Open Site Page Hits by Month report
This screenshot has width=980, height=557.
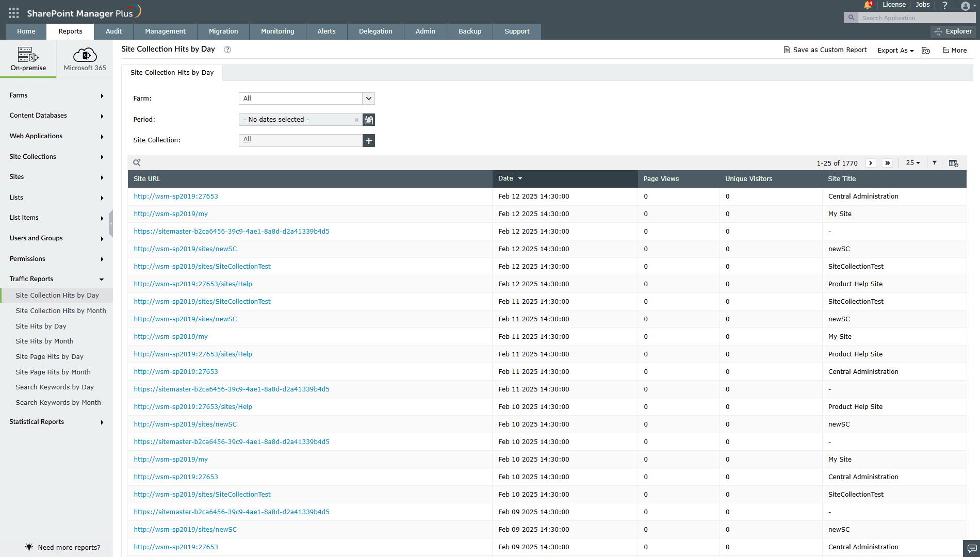point(53,372)
